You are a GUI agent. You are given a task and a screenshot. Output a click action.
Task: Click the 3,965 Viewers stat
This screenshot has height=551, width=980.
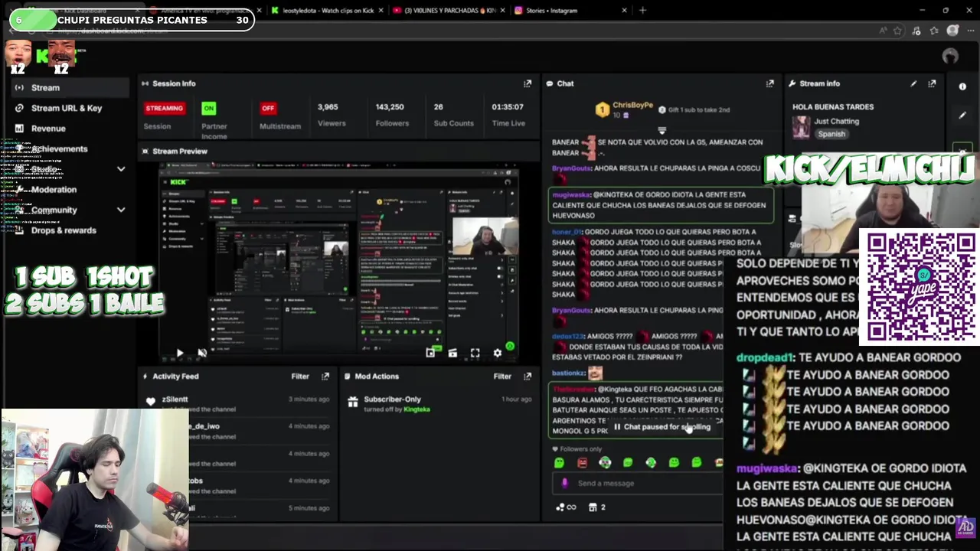tap(331, 115)
